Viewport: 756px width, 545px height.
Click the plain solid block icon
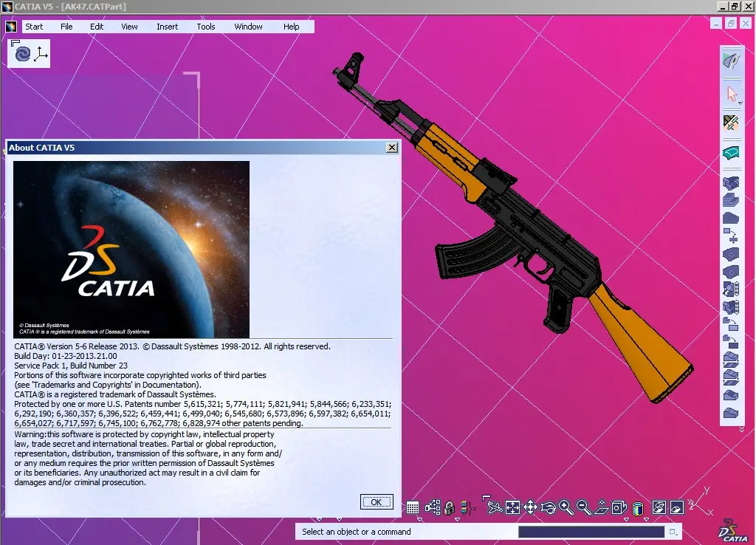point(731,218)
